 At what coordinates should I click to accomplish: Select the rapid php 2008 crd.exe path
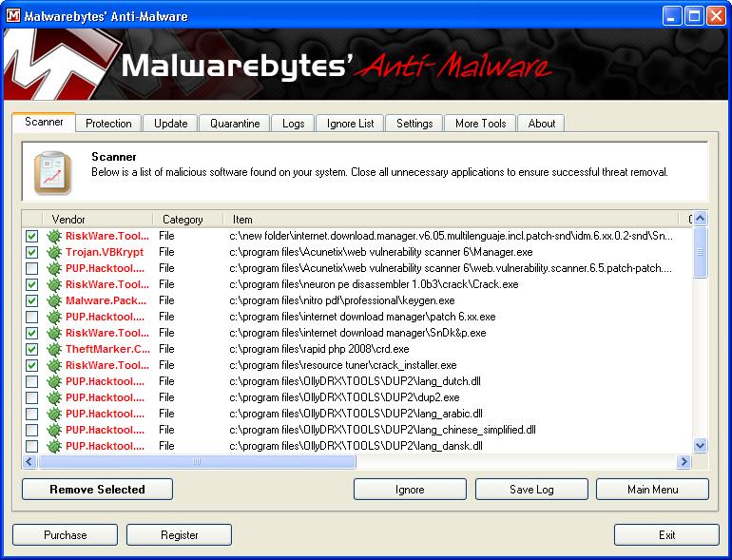[318, 349]
